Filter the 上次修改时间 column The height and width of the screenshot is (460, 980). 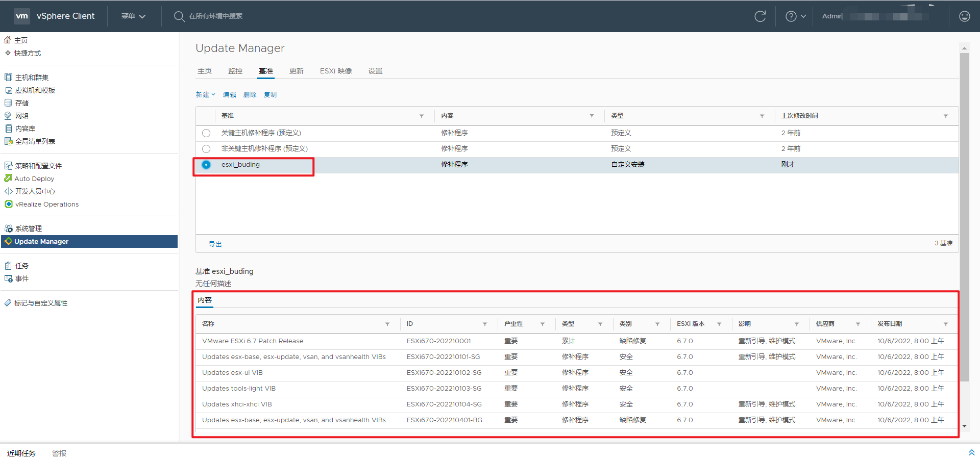pos(946,116)
